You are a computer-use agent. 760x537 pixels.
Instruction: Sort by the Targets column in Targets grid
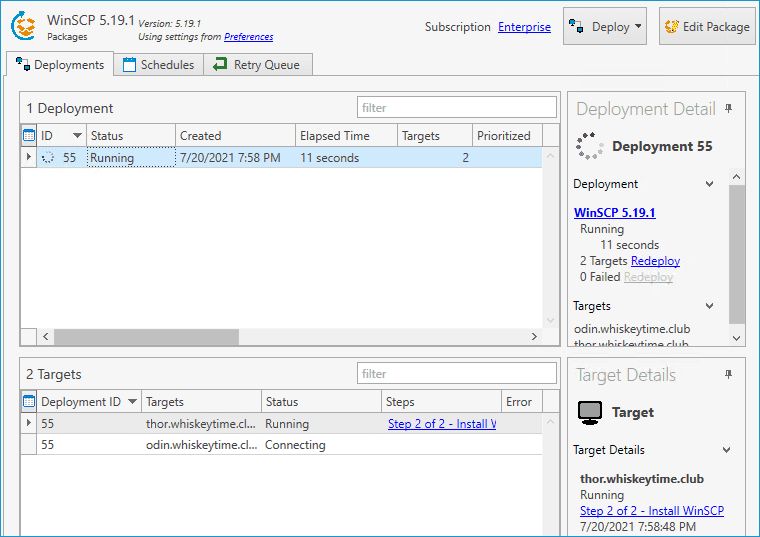[201, 402]
